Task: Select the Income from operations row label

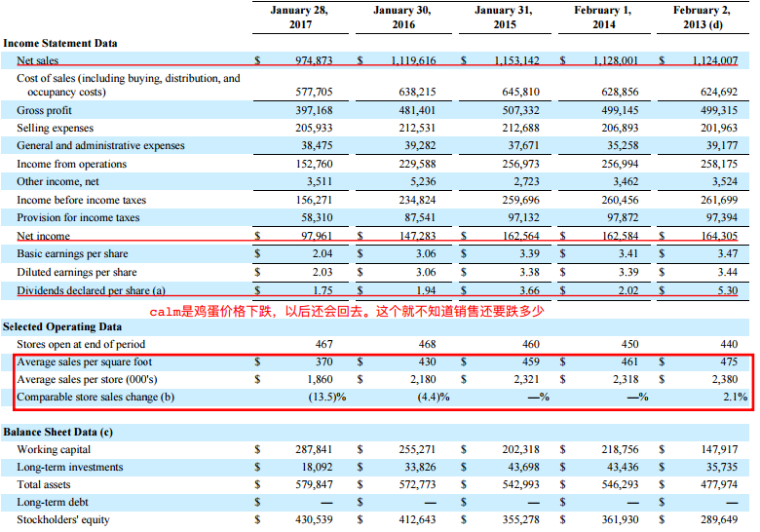Action: click(71, 164)
